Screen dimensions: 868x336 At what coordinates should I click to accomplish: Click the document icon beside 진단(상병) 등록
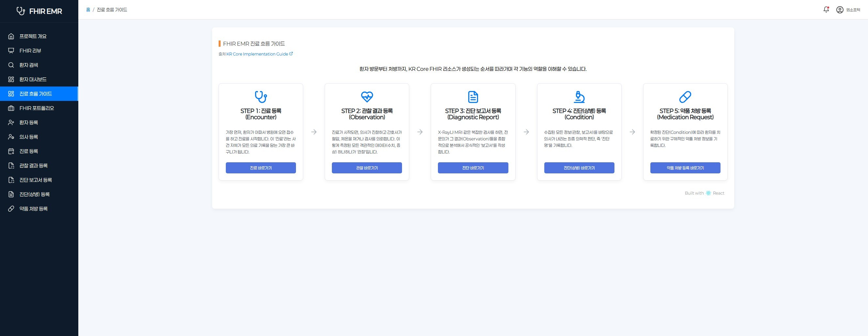click(11, 195)
